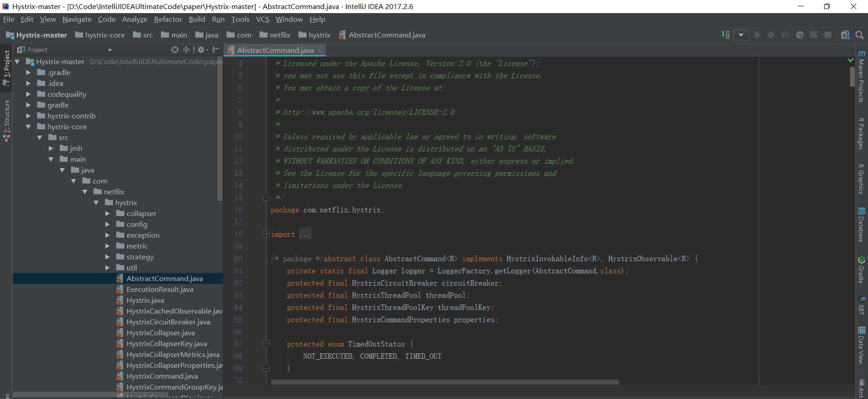This screenshot has width=868, height=399.
Task: Select Hystrix.java in the project tree
Action: [145, 300]
